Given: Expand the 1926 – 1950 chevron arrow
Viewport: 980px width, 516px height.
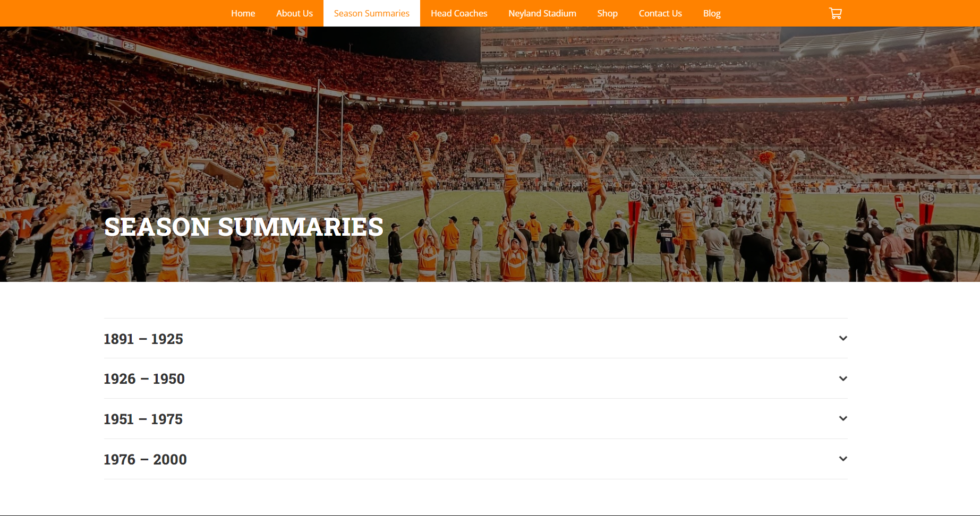Looking at the screenshot, I should click(843, 379).
